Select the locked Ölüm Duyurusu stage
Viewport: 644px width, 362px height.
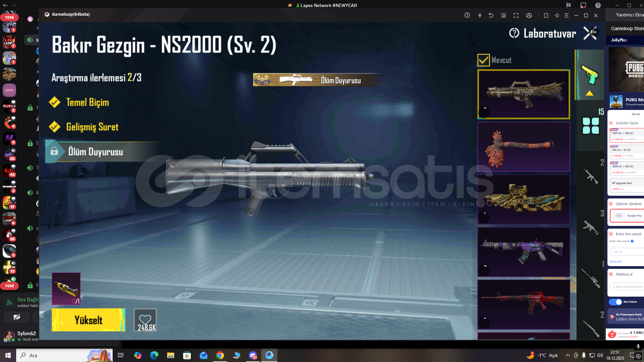pos(96,152)
